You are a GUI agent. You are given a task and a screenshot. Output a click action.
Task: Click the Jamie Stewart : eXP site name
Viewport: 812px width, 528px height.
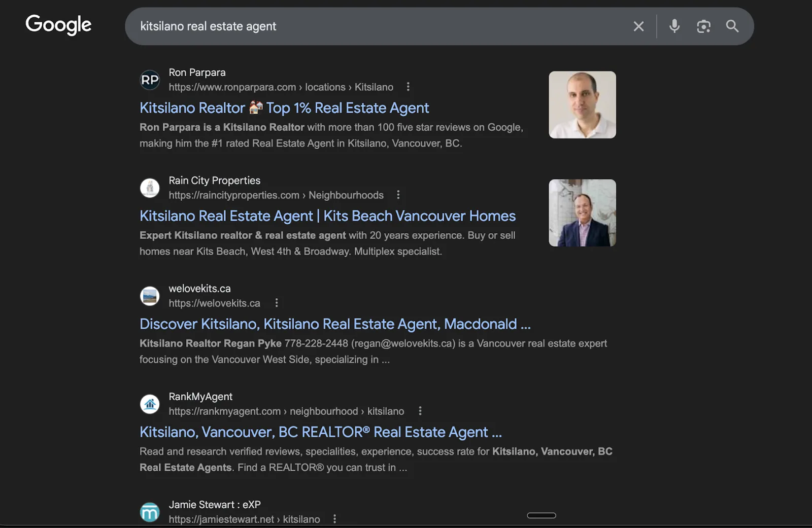[215, 505]
